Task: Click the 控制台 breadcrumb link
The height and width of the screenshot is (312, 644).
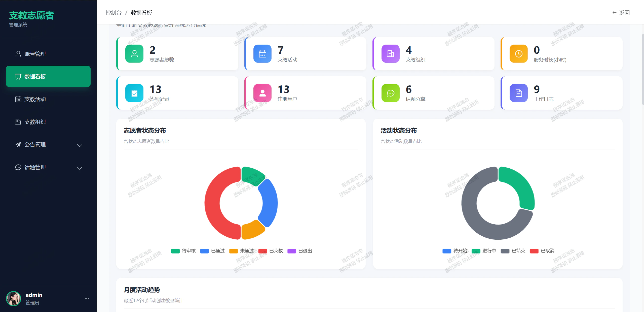Action: point(113,13)
